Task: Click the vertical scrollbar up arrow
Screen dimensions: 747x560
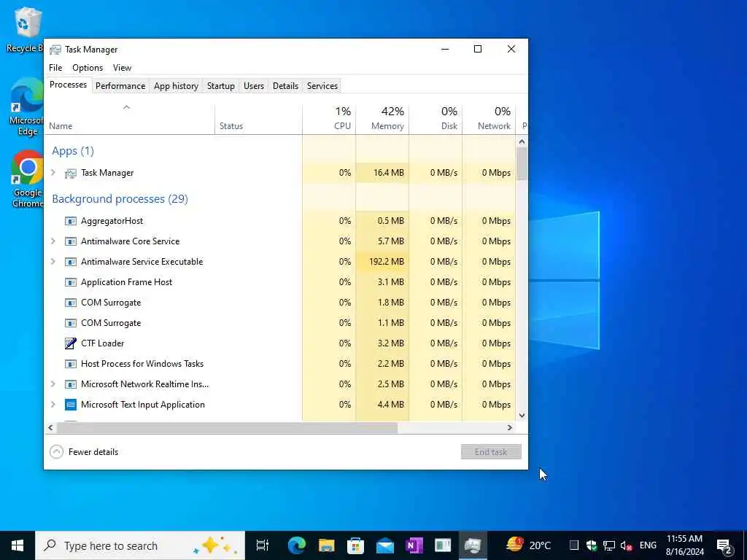Action: pos(522,141)
